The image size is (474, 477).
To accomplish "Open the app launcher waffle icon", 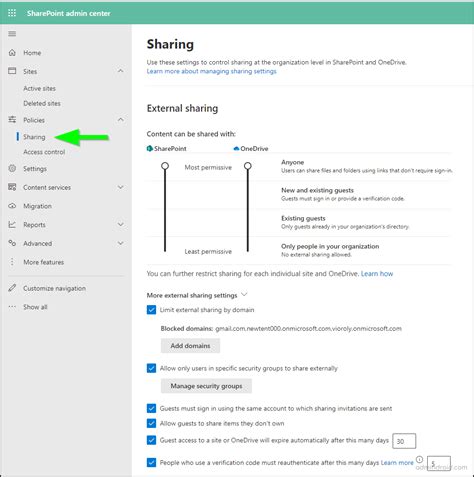I will click(x=12, y=13).
